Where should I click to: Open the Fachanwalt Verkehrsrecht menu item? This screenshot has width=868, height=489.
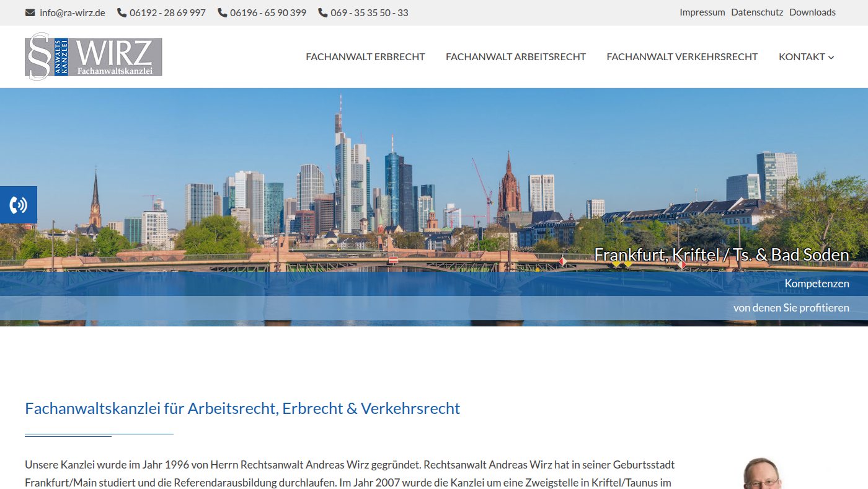pos(682,56)
